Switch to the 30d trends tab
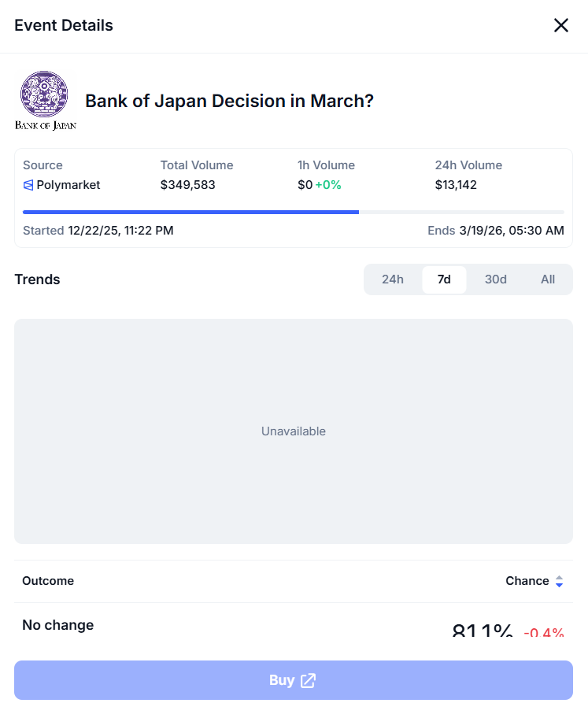588x703 pixels. [496, 279]
